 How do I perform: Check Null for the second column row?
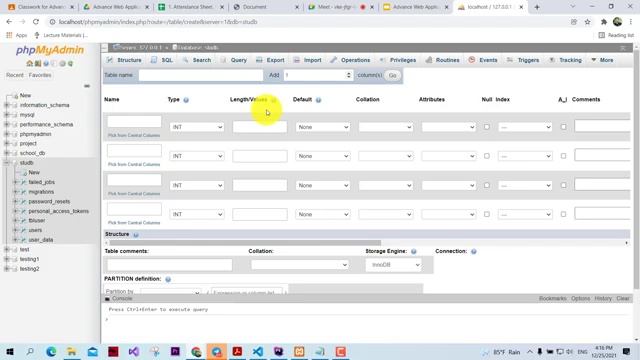tap(487, 156)
